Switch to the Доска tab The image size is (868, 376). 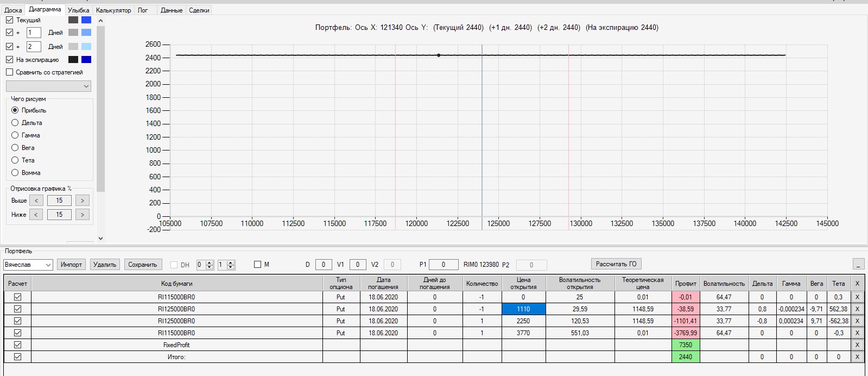tap(13, 10)
